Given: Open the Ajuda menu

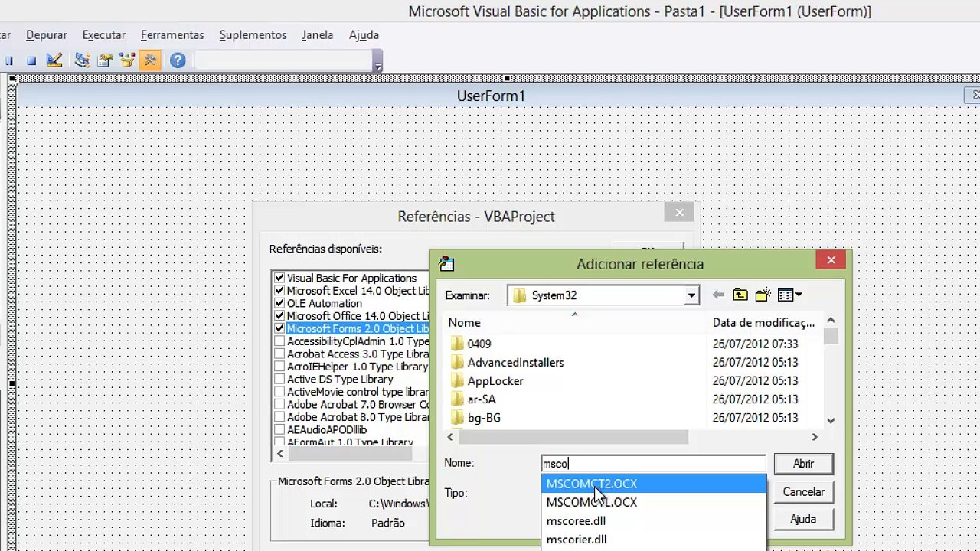Looking at the screenshot, I should [364, 34].
